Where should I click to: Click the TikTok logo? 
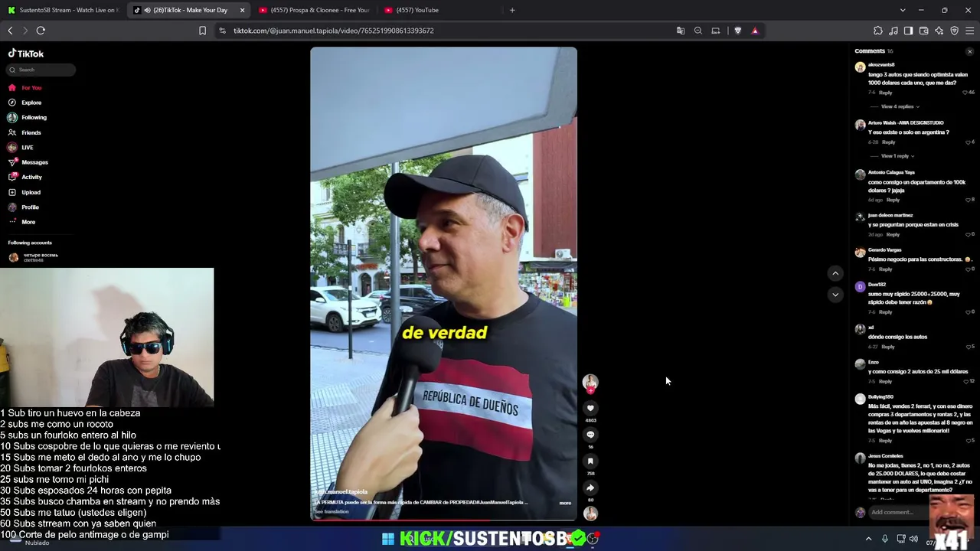point(26,54)
